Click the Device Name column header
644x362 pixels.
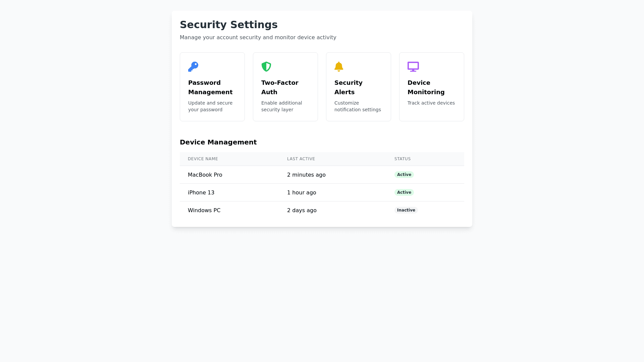point(203,159)
